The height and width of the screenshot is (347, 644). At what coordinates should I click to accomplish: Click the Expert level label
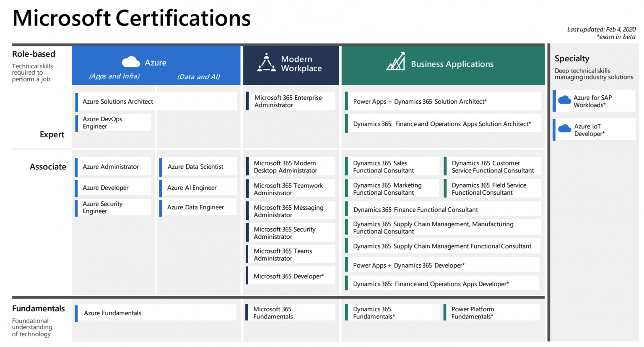pyautogui.click(x=52, y=135)
